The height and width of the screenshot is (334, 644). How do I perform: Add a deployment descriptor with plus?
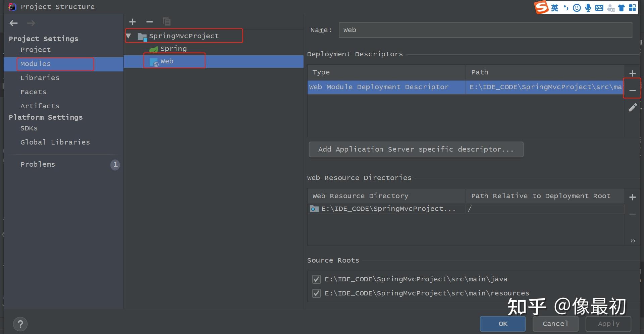[632, 73]
